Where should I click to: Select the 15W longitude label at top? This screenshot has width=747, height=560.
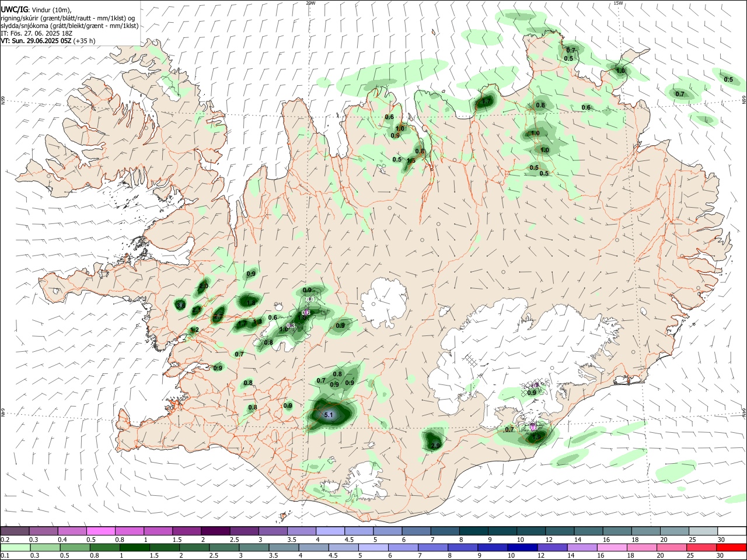point(618,3)
